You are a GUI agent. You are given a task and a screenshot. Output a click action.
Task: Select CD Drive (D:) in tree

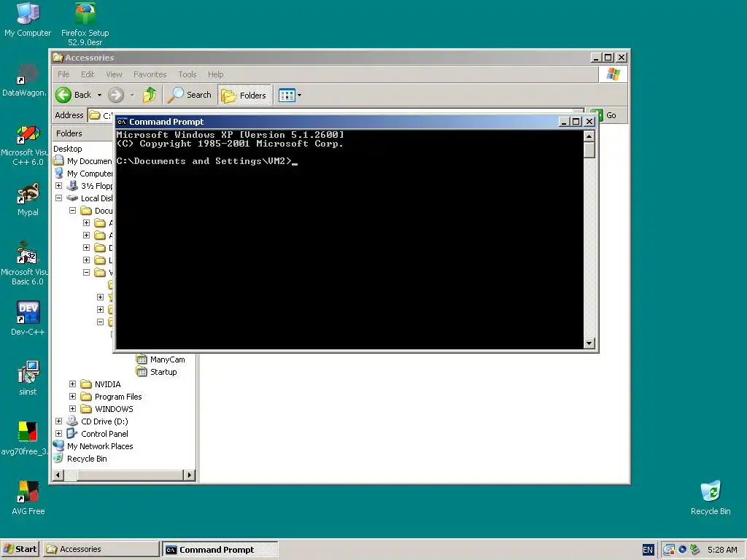click(x=98, y=421)
